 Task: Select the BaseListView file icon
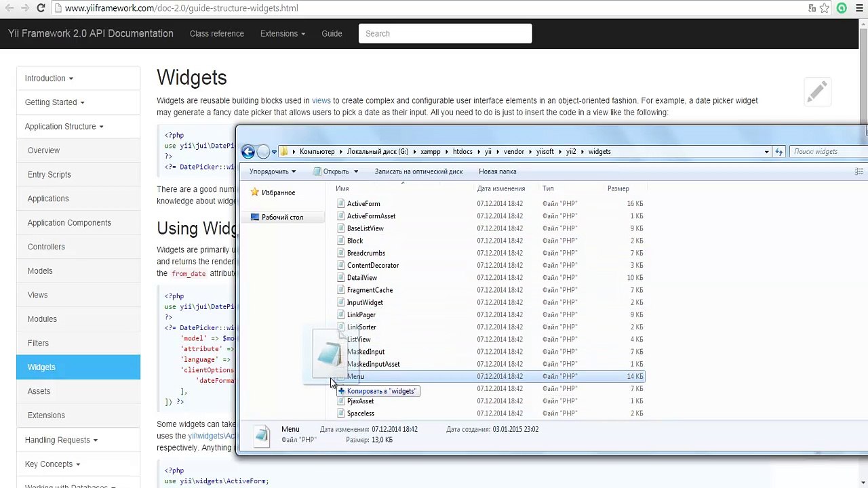(x=341, y=228)
